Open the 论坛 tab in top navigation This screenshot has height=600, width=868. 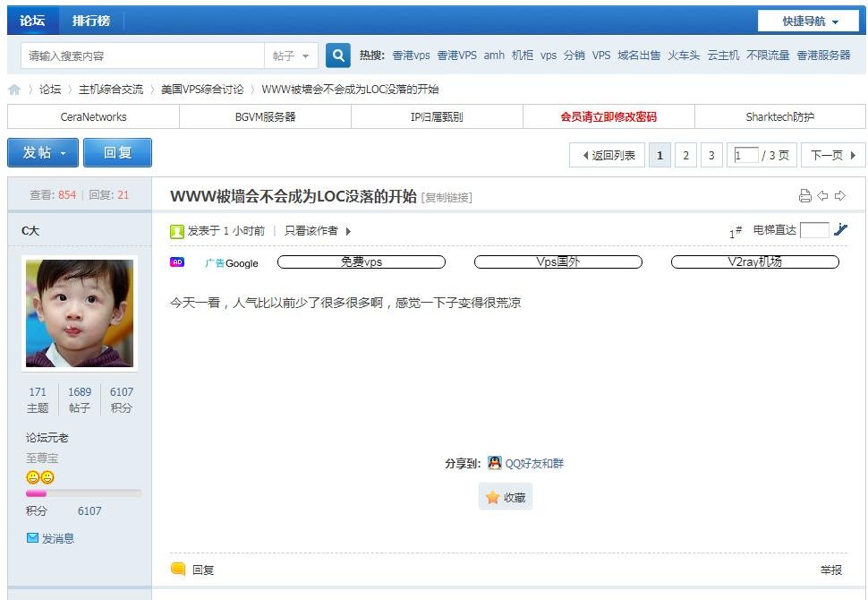tap(32, 21)
